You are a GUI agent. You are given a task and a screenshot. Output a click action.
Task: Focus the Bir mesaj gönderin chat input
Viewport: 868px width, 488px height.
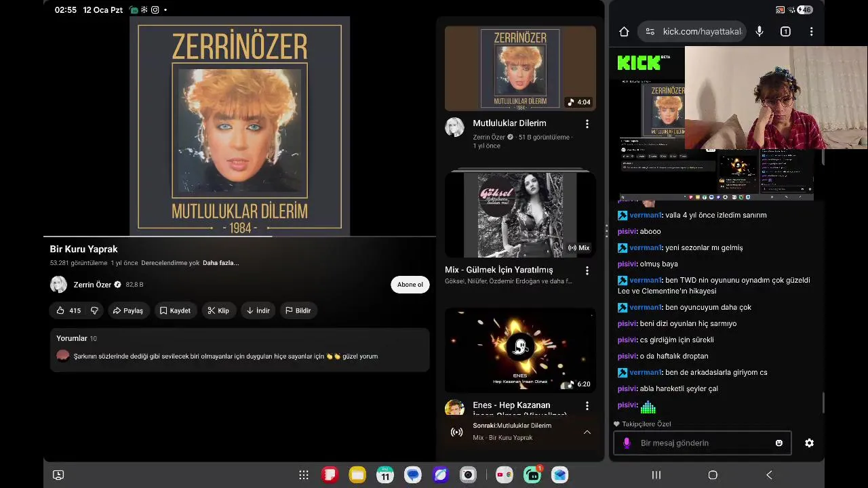(x=702, y=443)
